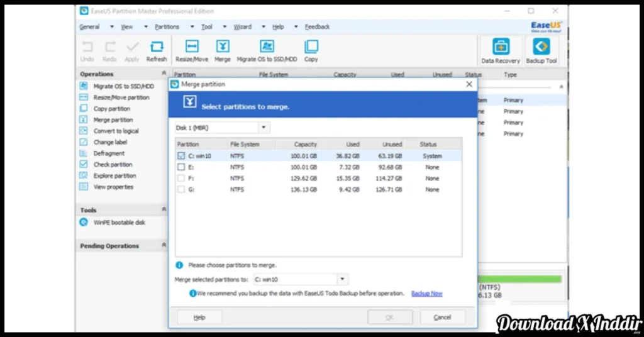Close the Merge partition dialog

(469, 84)
